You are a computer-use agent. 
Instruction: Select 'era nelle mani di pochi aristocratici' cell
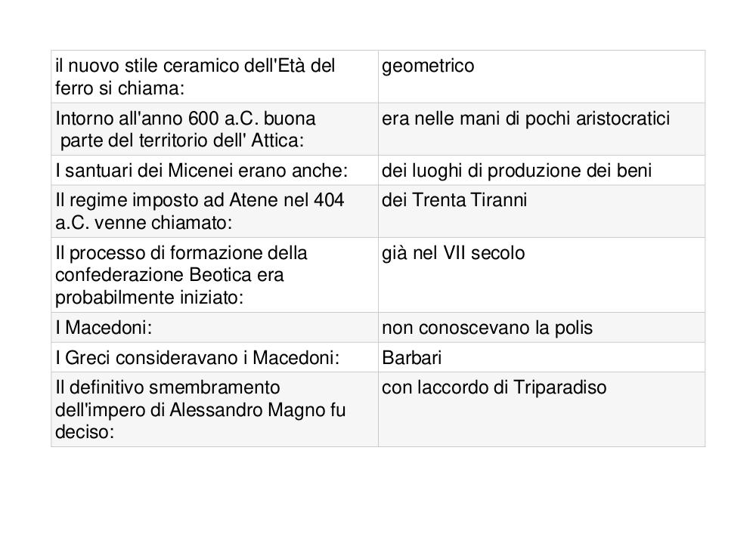coord(541,129)
